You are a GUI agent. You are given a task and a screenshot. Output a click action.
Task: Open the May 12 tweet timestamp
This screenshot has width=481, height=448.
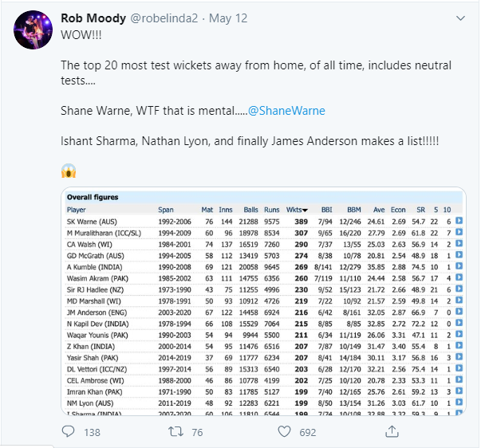231,18
